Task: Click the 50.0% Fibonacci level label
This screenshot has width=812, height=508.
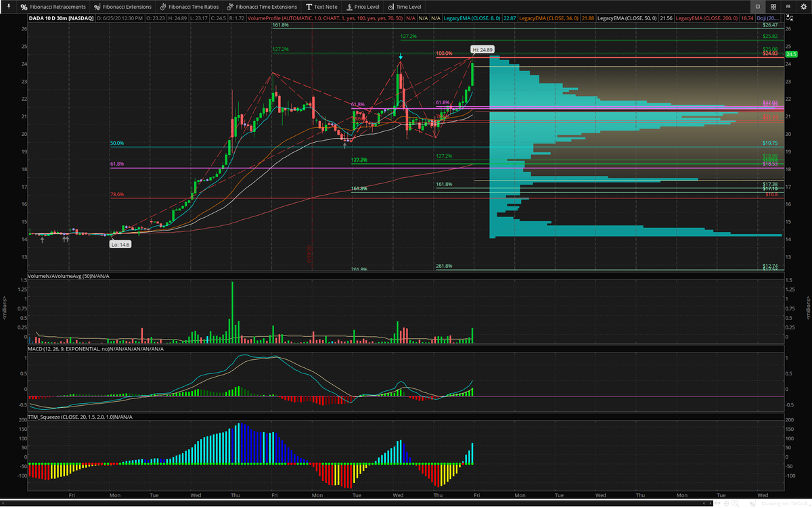Action: pos(117,143)
